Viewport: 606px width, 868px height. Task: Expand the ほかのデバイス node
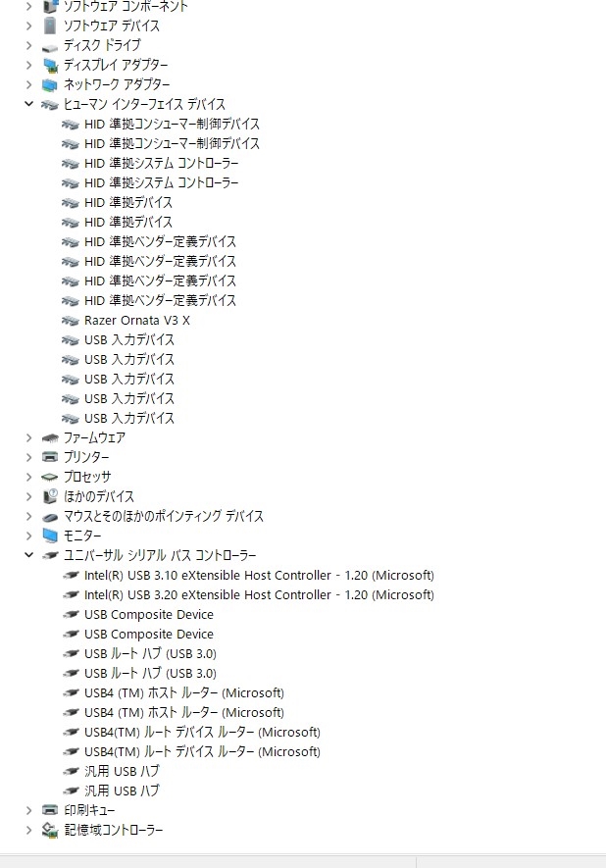coord(28,496)
